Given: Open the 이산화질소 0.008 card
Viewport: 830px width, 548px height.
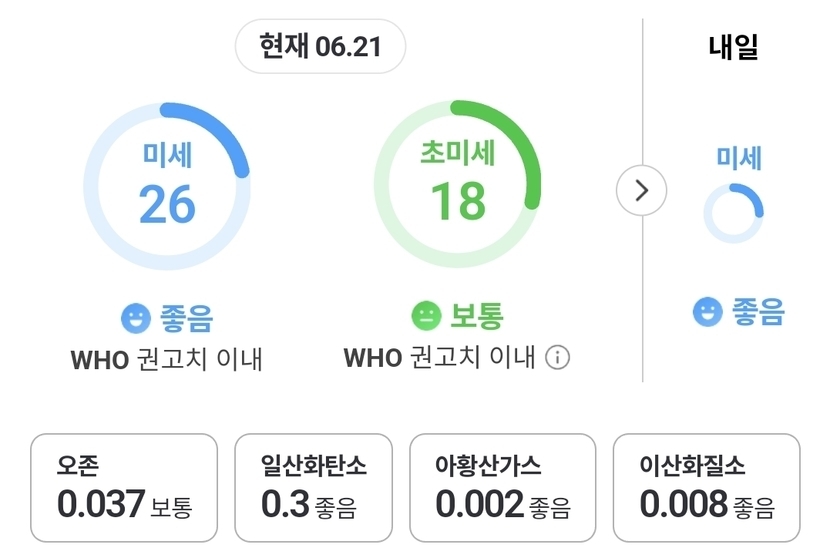Looking at the screenshot, I should coord(707,488).
